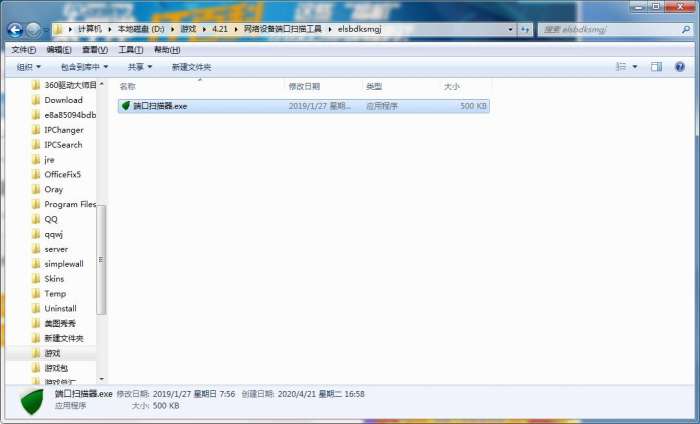
Task: Open the e8a85094bdb folder in the tree
Action: click(65, 115)
